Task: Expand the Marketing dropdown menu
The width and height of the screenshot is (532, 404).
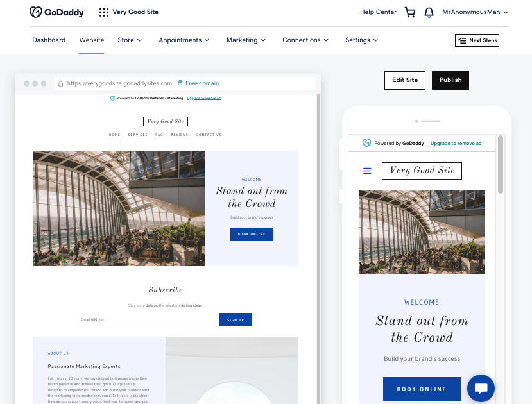Action: [246, 40]
